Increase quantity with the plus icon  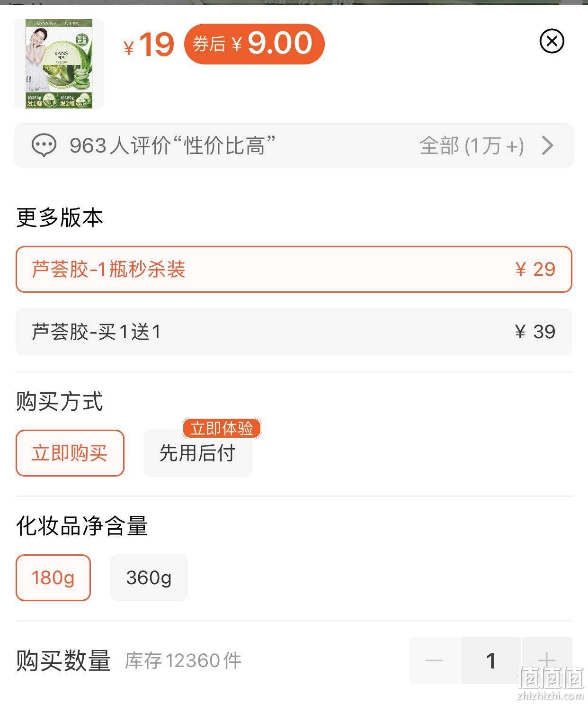point(547,660)
